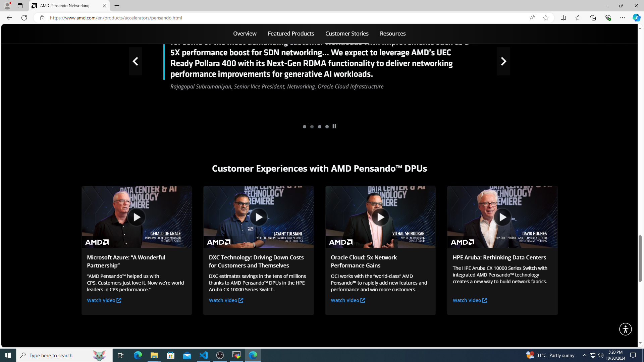This screenshot has height=362, width=644.
Task: Click scrollbar down arrow
Action: [x=640, y=343]
